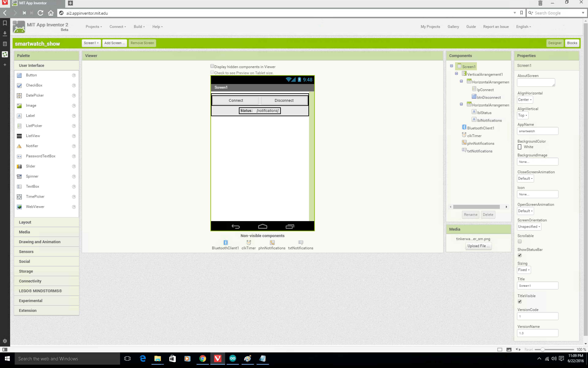588x368 pixels.
Task: Collapse the VerticalArrangement1 tree node
Action: pyautogui.click(x=456, y=73)
